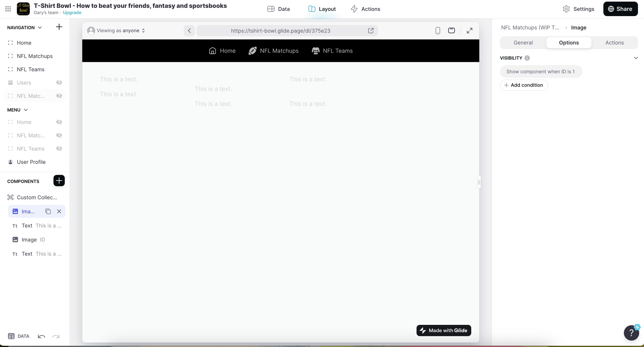This screenshot has width=644, height=347.
Task: Switch preview to phone device view
Action: tap(437, 31)
